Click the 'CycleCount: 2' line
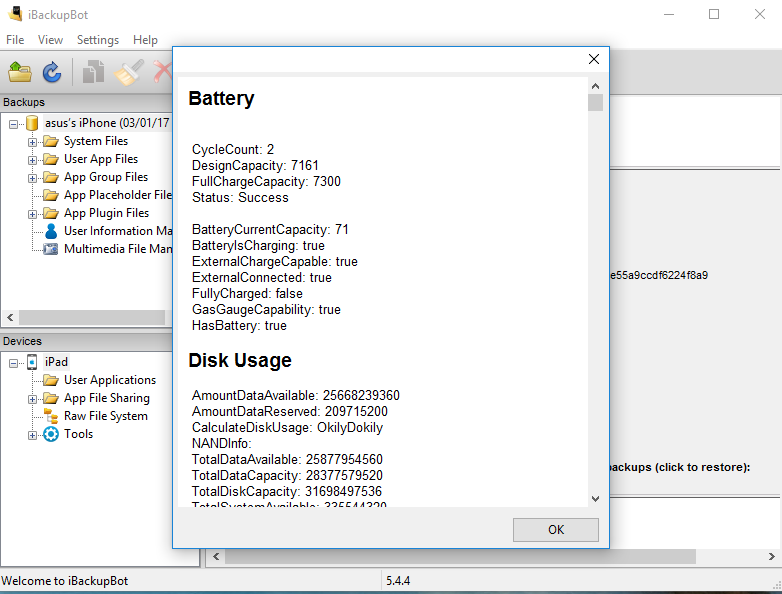782x594 pixels. click(233, 150)
